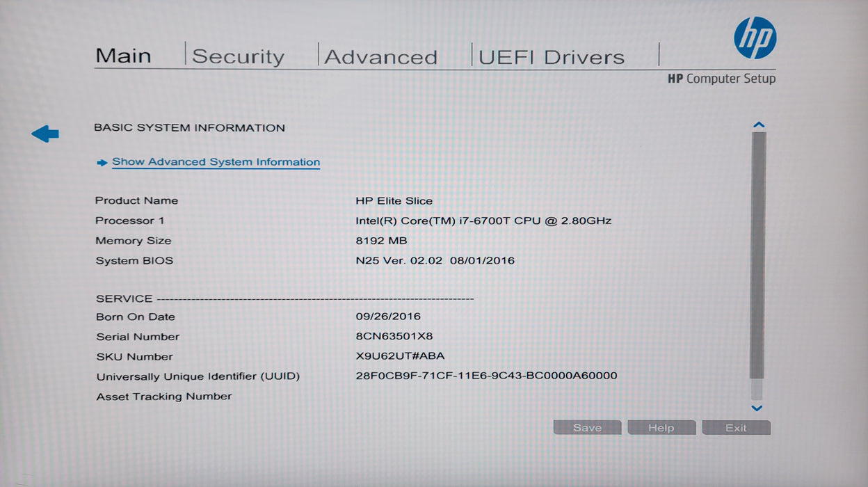The height and width of the screenshot is (487, 868).
Task: Click the scroll down chevron arrow
Action: pyautogui.click(x=757, y=408)
